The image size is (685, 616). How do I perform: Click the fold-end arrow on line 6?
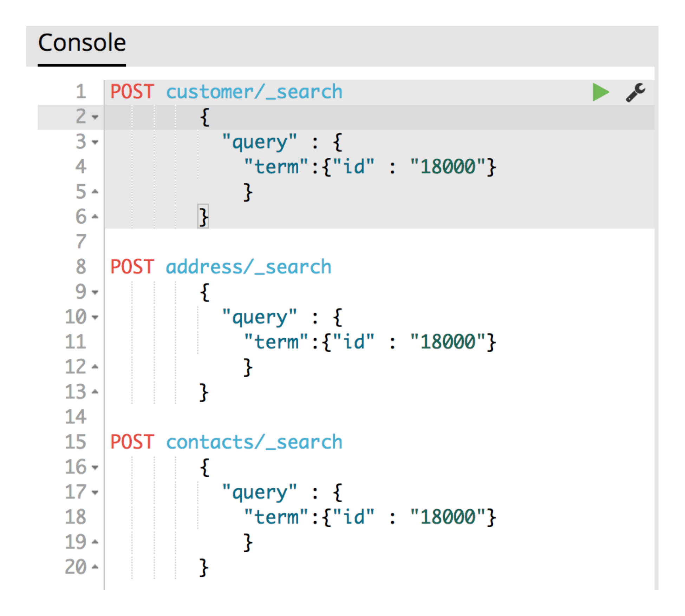pyautogui.click(x=95, y=217)
